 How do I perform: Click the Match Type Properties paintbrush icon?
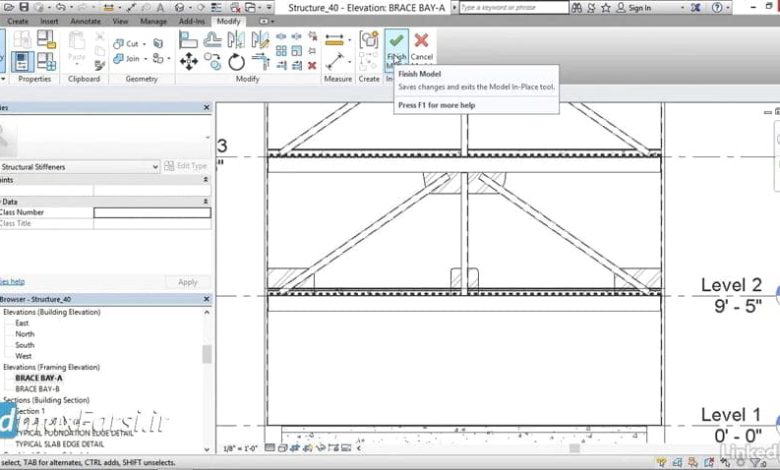click(99, 65)
